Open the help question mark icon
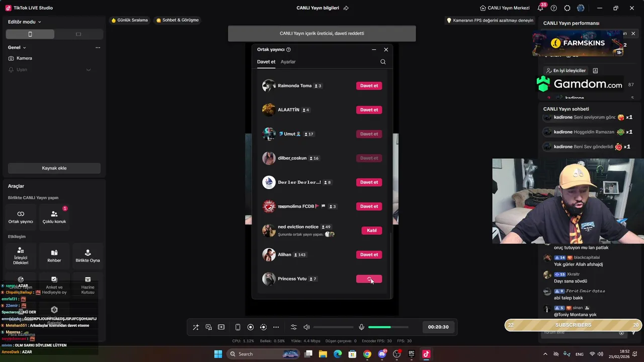Viewport: 644px width, 362px height. pyautogui.click(x=554, y=8)
